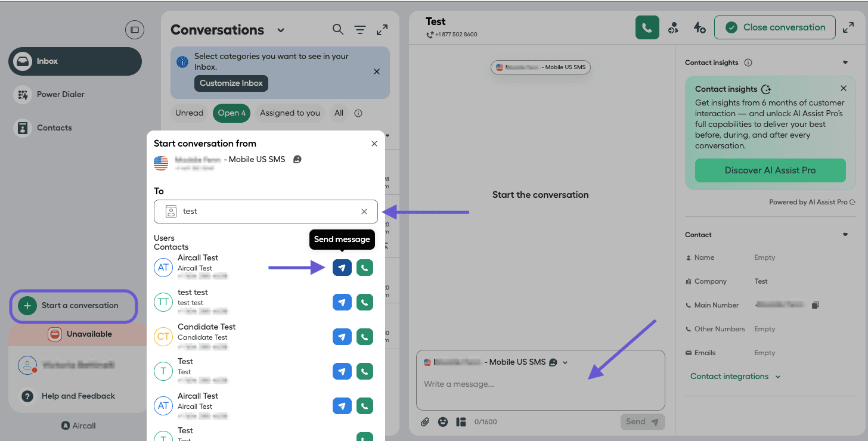Expand the Conversations title dropdown
This screenshot has height=441, width=868.
[281, 30]
